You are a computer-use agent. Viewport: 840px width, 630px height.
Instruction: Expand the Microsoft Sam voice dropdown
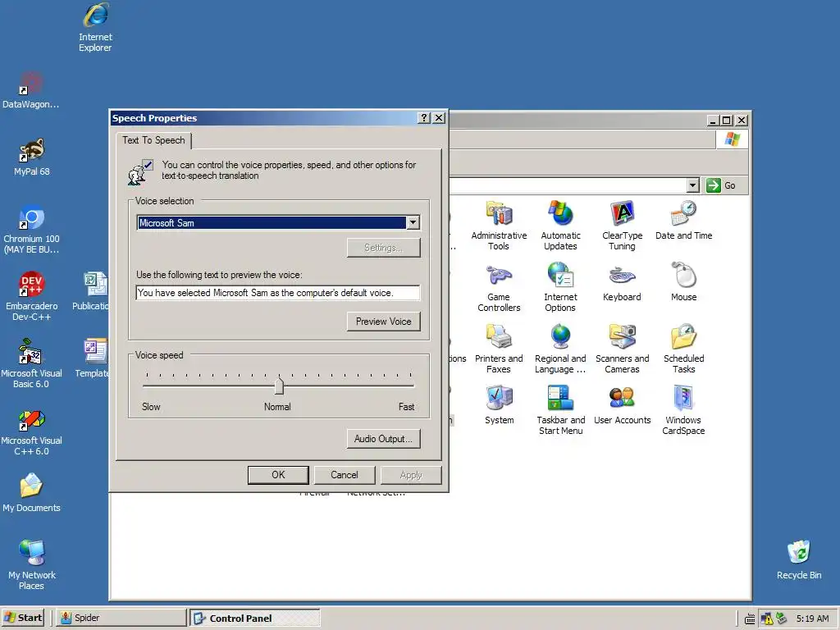coord(413,223)
